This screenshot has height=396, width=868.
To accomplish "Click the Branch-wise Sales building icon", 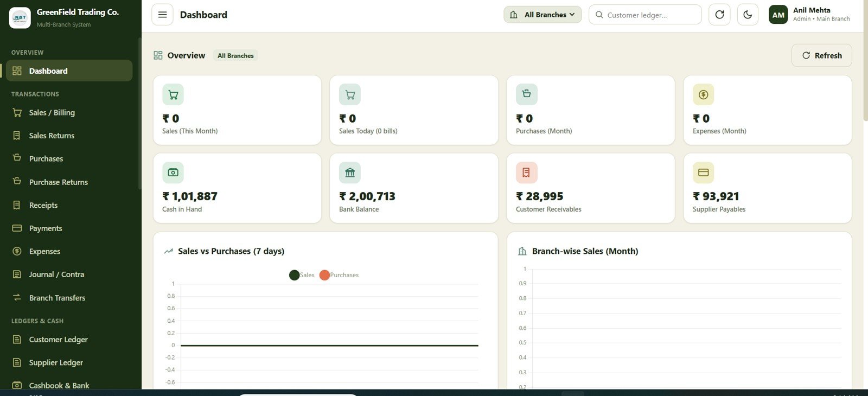I will [522, 251].
